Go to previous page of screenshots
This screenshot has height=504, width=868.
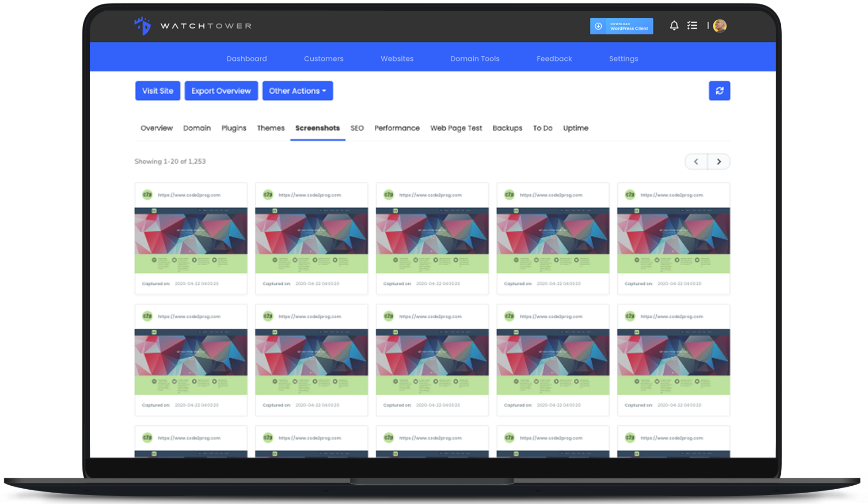pyautogui.click(x=696, y=162)
